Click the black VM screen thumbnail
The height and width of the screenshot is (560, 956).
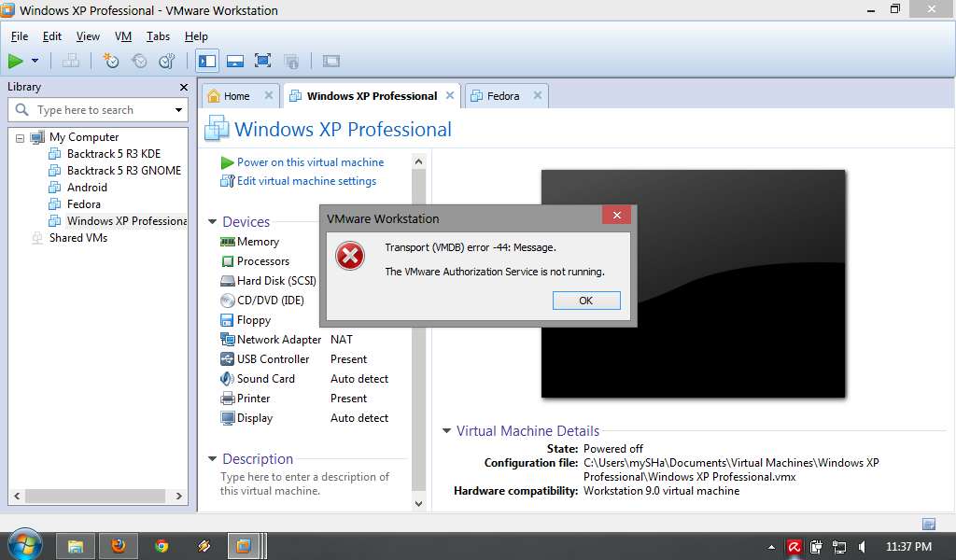pyautogui.click(x=694, y=284)
